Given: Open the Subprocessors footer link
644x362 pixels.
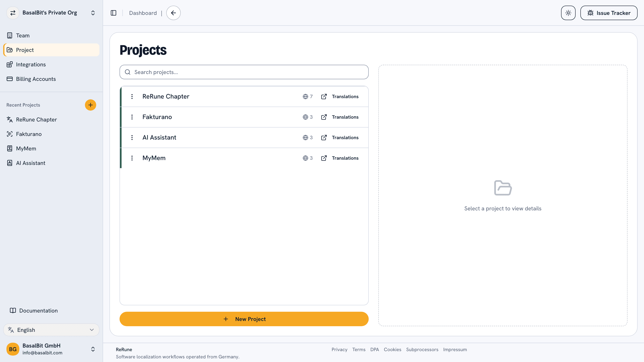Looking at the screenshot, I should tap(422, 350).
